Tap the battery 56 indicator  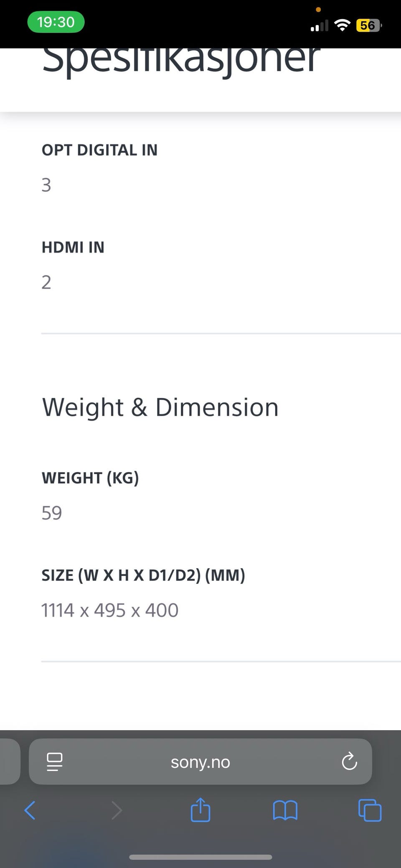368,25
